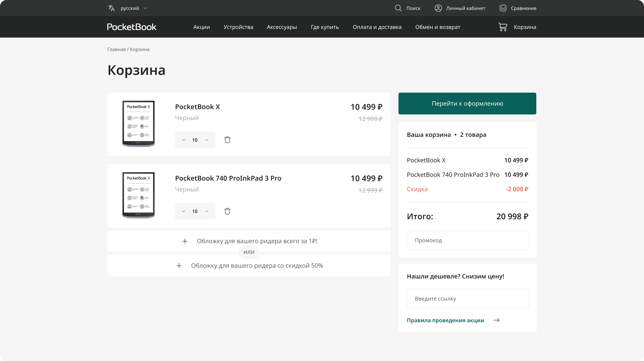Delete PocketBook 740 ProInkPad from cart
This screenshot has height=361, width=644.
pos(227,211)
